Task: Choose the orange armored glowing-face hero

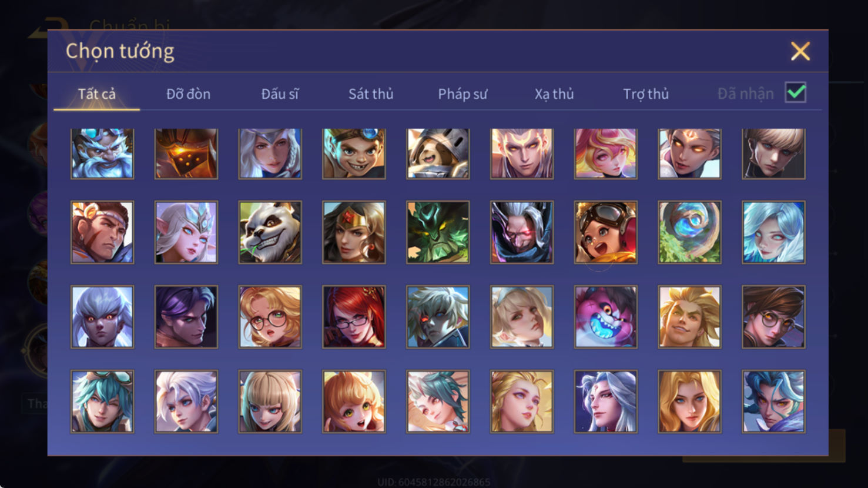Action: pos(186,153)
